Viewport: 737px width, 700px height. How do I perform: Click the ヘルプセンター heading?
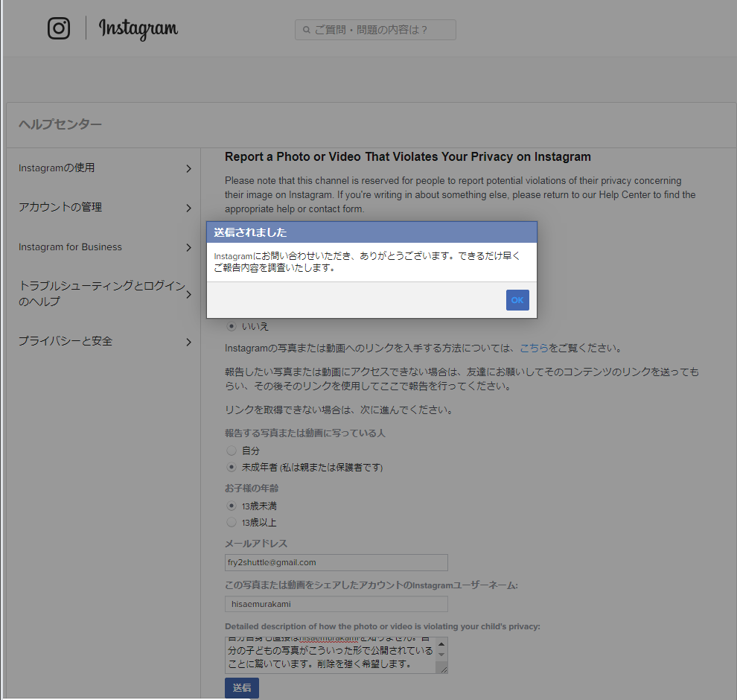coord(60,124)
